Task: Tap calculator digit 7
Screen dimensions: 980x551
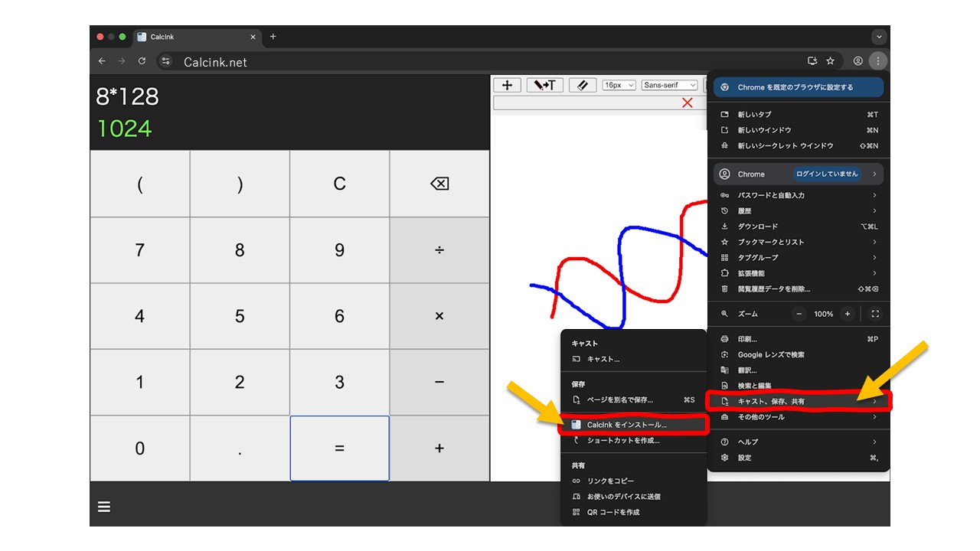Action: pos(139,250)
